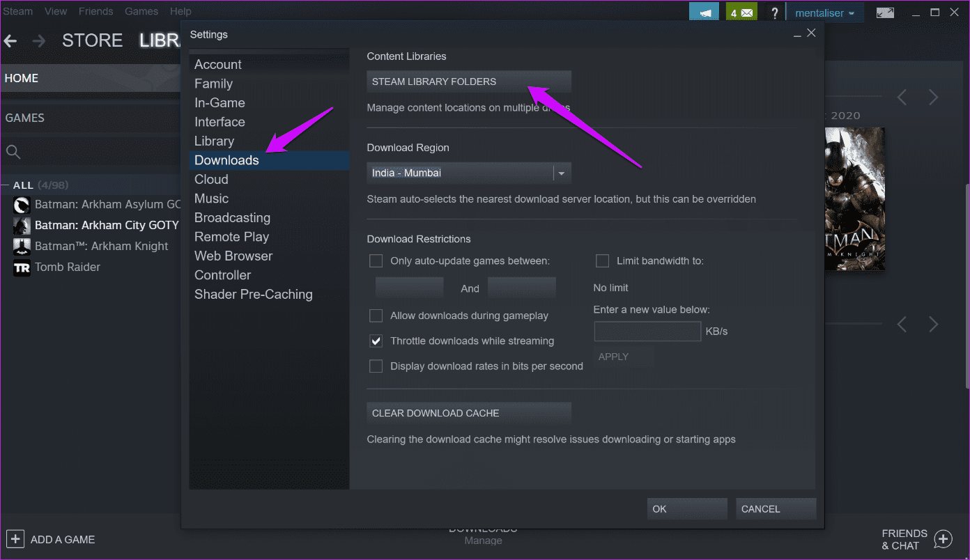970x560 pixels.
Task: Select Tomb Raider in the library sidebar
Action: [68, 267]
